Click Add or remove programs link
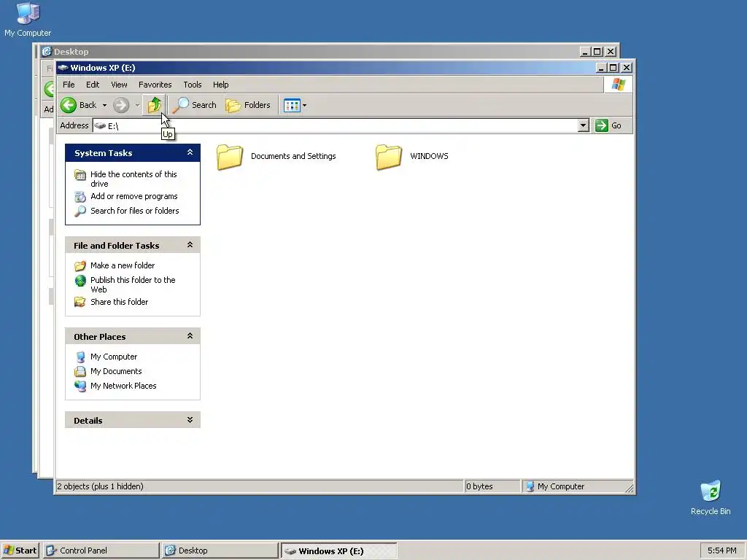This screenshot has height=560, width=747. (x=134, y=196)
